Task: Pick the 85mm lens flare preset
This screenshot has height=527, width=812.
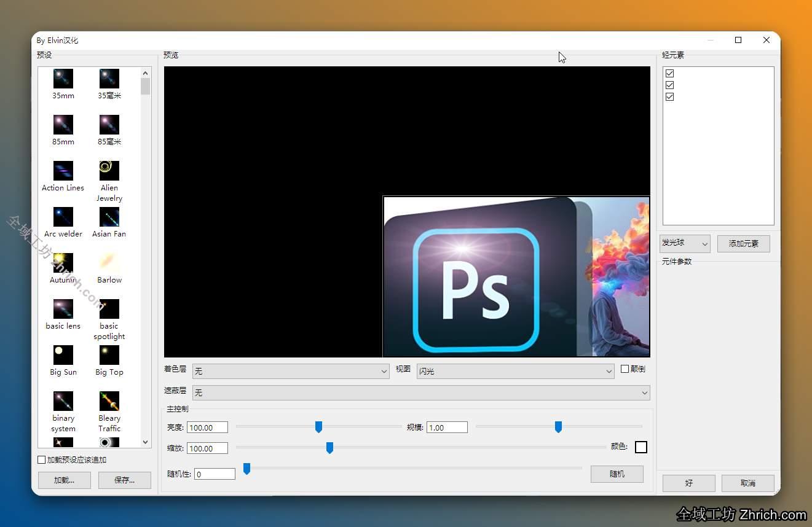Action: [63, 130]
